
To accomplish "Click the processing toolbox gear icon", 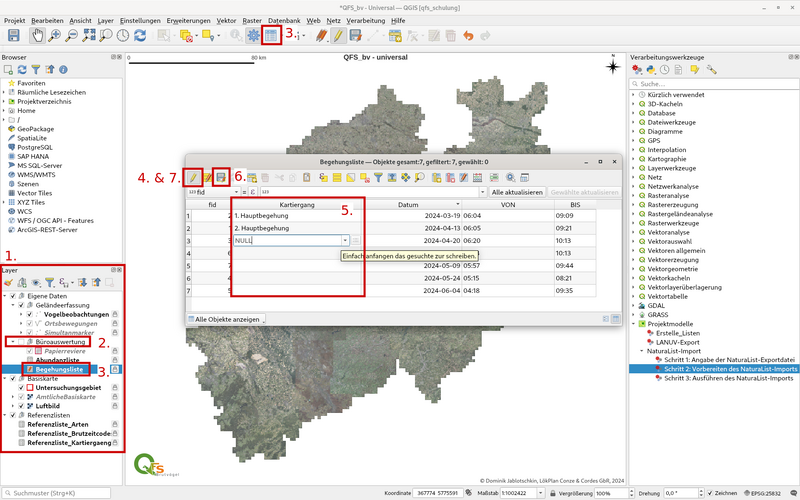I will 253,35.
